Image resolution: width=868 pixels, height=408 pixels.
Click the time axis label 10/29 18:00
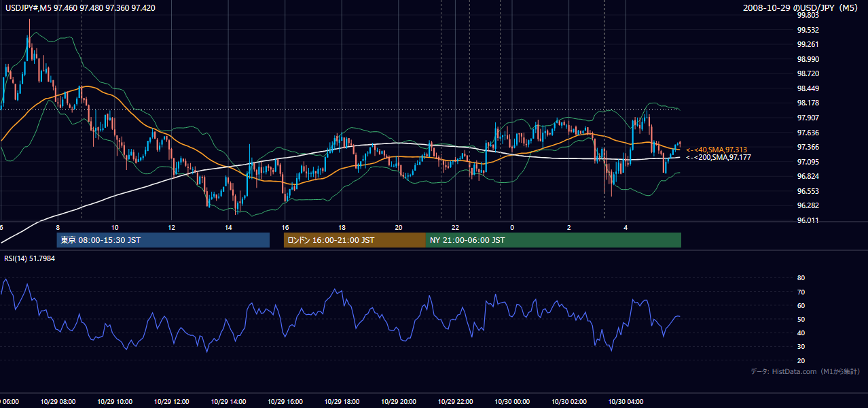[342, 402]
